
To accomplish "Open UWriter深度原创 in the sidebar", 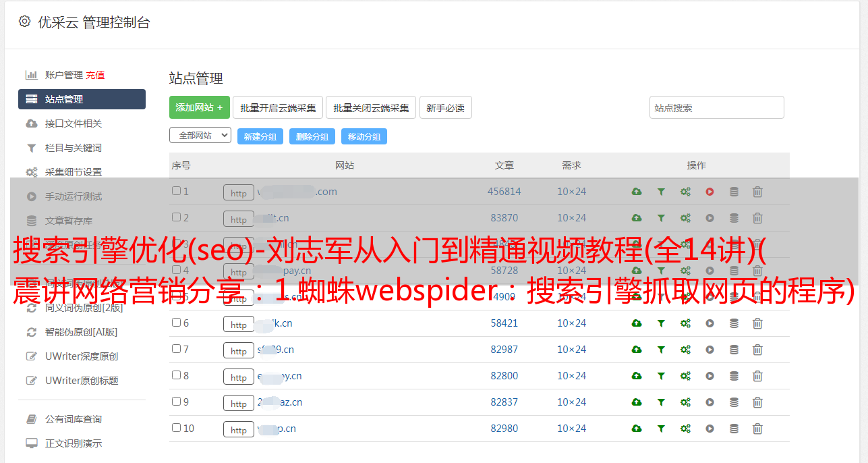I will [x=82, y=356].
